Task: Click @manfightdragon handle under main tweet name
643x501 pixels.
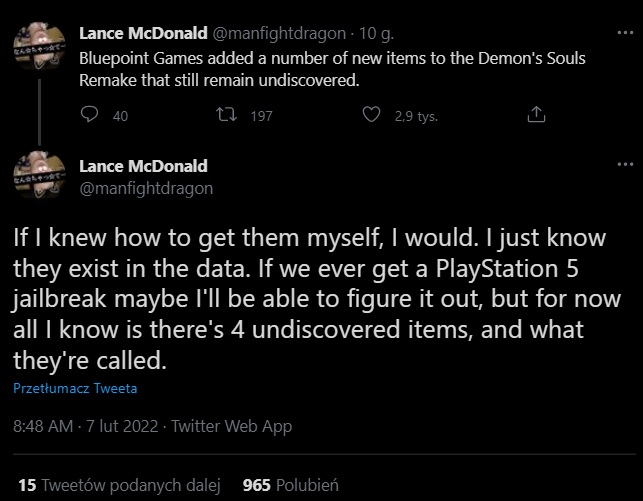Action: click(x=145, y=187)
